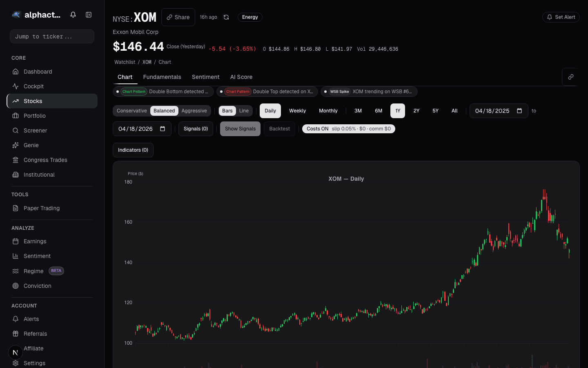This screenshot has width=588, height=368.
Task: Copy chart link with chain icon
Action: point(570,77)
